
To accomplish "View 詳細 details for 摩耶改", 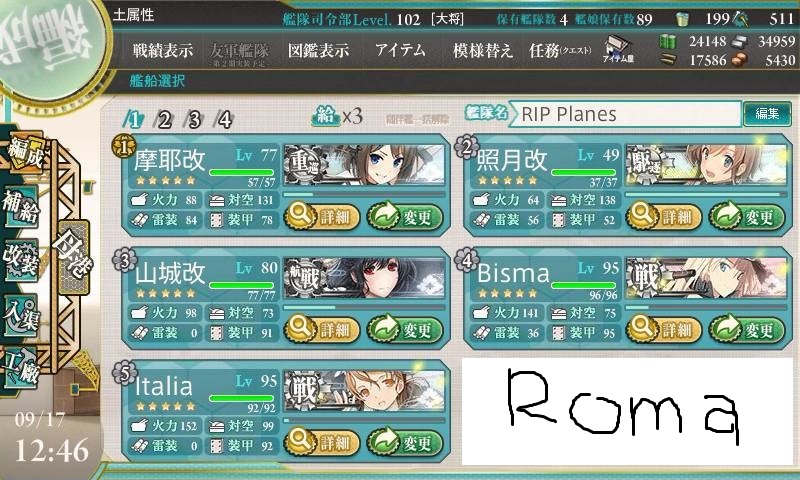I will click(x=321, y=217).
